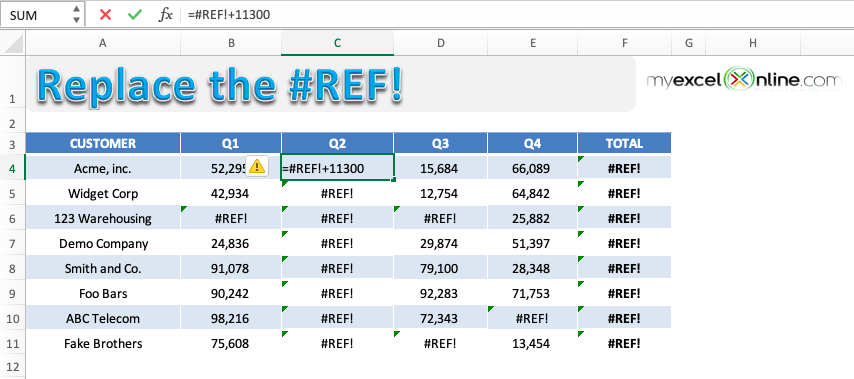Screen dimensions: 854x379
Task: Select the Q3 value 92,283
Action: coord(440,294)
